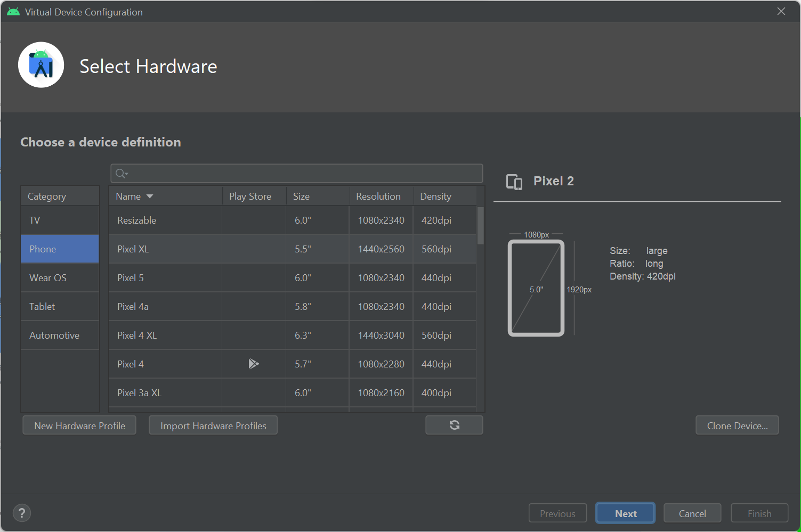Select the Automotive category

click(x=60, y=335)
